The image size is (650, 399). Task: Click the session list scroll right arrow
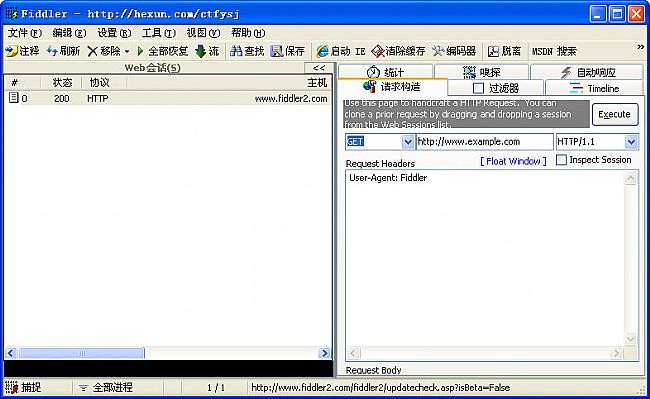point(325,353)
